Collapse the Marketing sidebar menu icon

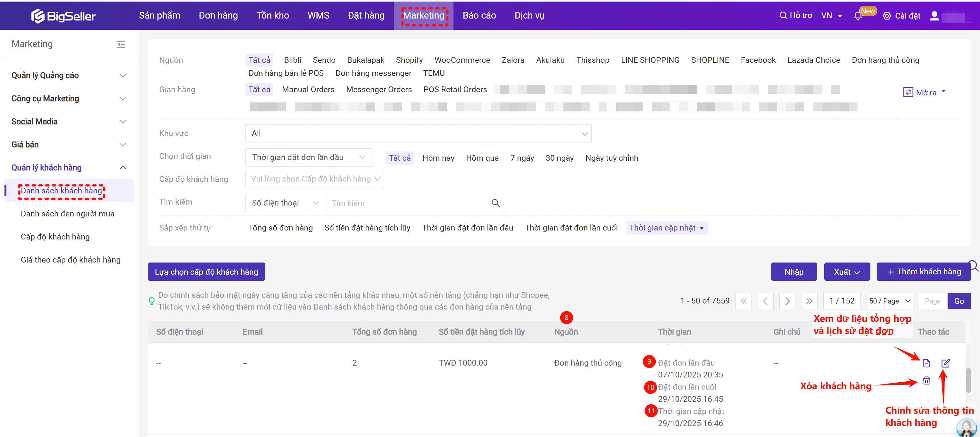[x=121, y=45]
